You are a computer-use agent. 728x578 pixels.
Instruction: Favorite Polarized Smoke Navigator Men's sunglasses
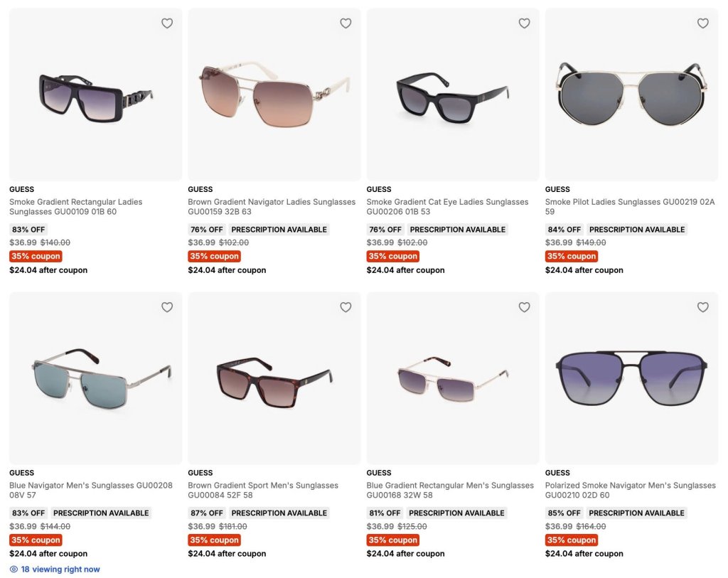tap(703, 307)
